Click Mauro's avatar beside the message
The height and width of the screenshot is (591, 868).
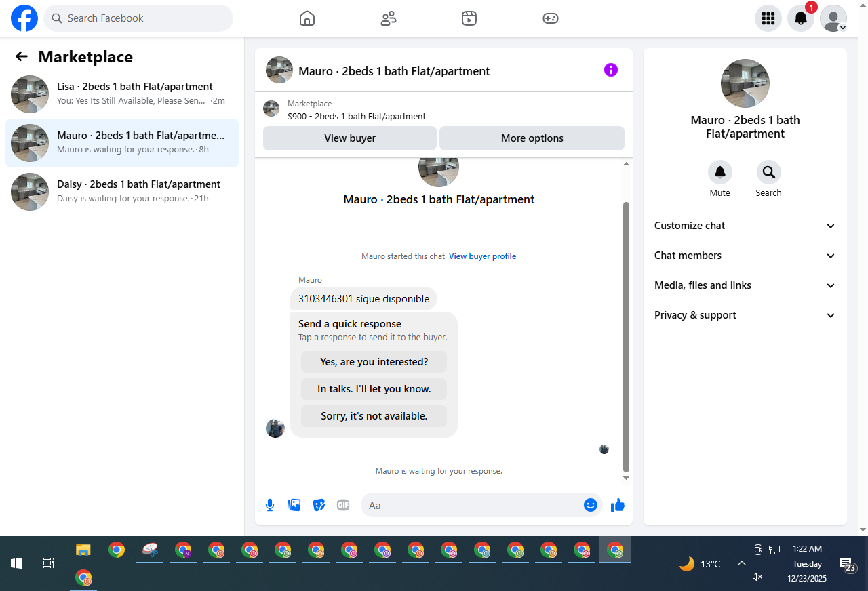275,428
